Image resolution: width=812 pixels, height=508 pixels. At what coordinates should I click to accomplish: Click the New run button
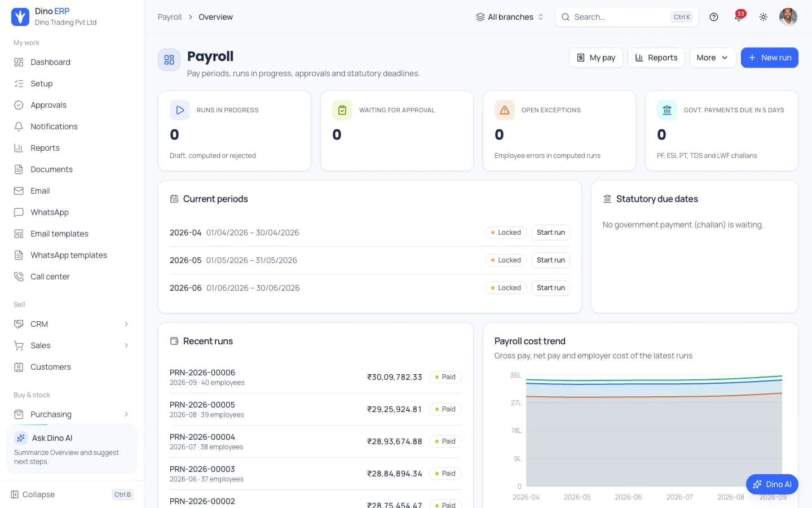click(770, 58)
